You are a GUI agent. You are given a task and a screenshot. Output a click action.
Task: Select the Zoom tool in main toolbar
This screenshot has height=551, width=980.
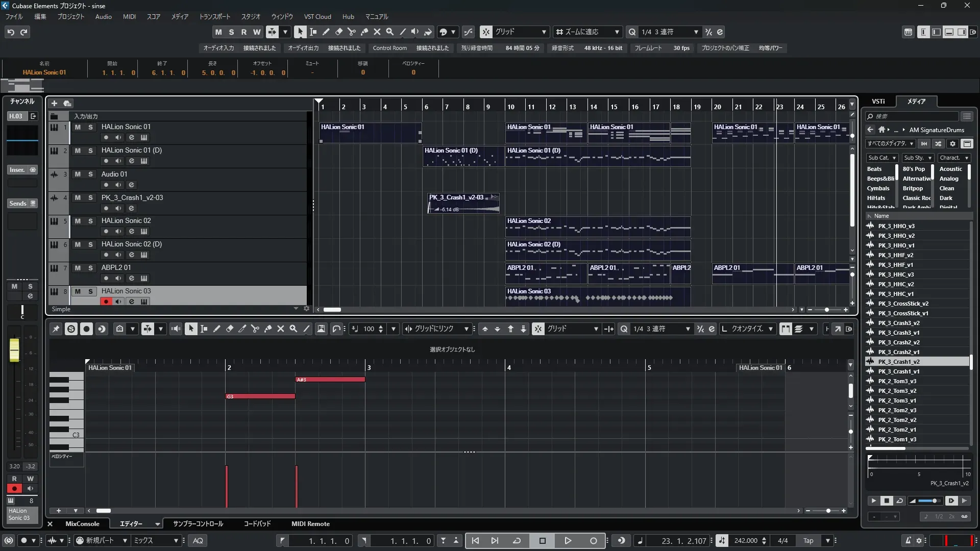click(x=390, y=32)
